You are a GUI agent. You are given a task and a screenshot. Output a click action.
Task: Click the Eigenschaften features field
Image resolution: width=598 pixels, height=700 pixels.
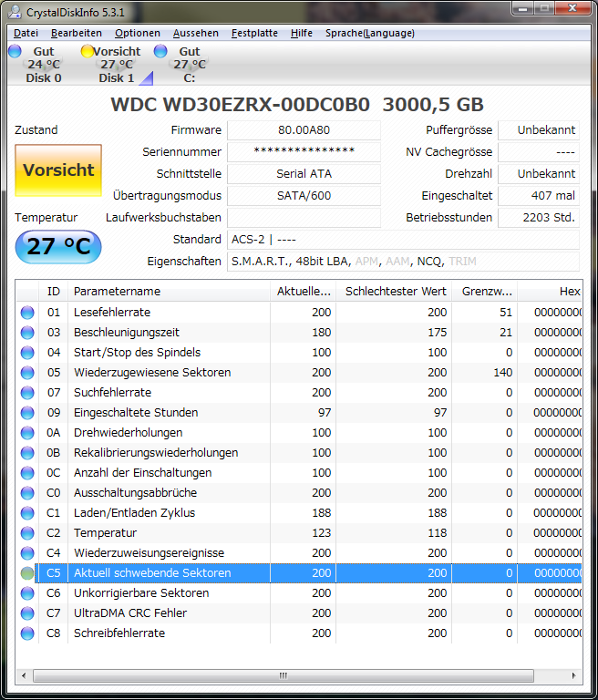coord(403,262)
